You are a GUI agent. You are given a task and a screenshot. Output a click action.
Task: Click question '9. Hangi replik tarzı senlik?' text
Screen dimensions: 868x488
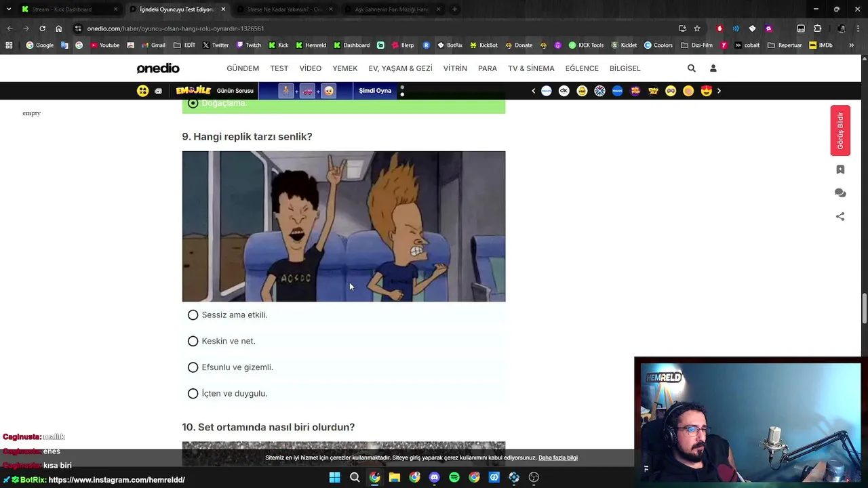247,137
